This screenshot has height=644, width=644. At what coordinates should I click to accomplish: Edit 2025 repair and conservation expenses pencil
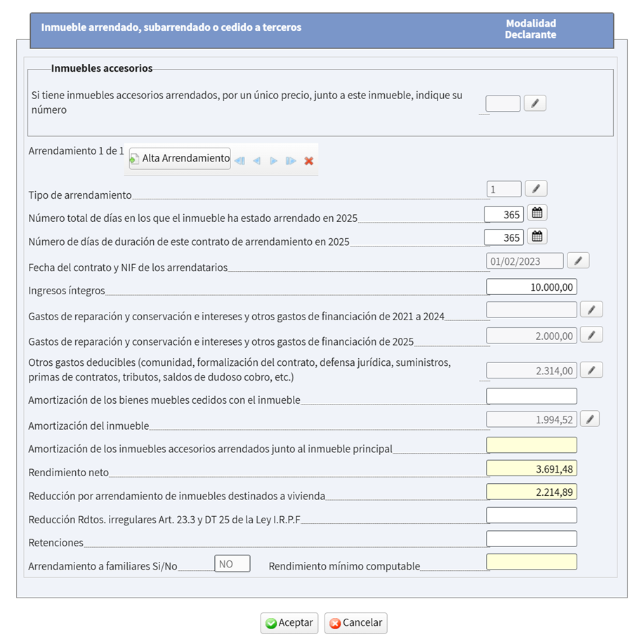click(x=591, y=335)
